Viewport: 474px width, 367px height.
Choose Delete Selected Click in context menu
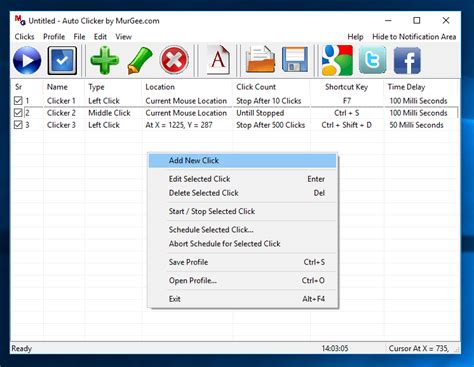[243, 193]
